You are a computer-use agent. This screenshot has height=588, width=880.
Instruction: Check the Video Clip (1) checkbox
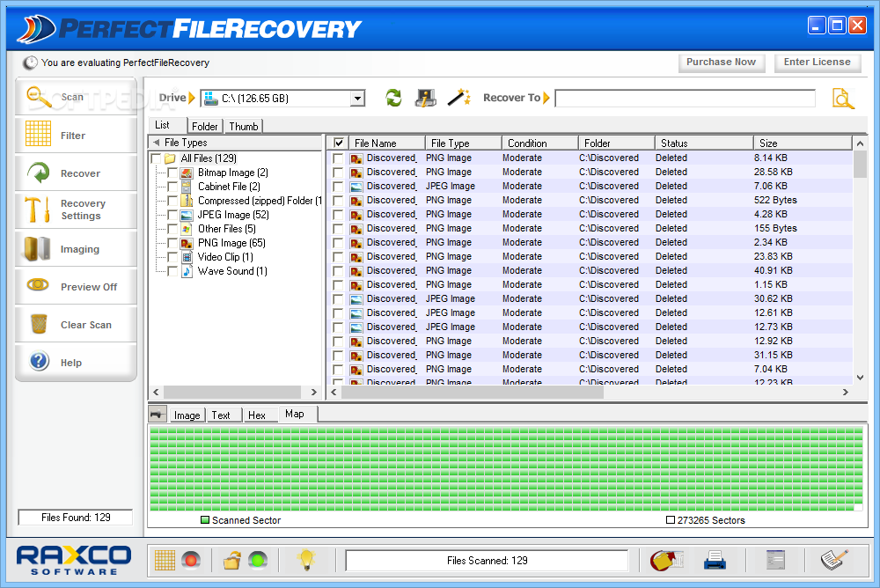172,257
